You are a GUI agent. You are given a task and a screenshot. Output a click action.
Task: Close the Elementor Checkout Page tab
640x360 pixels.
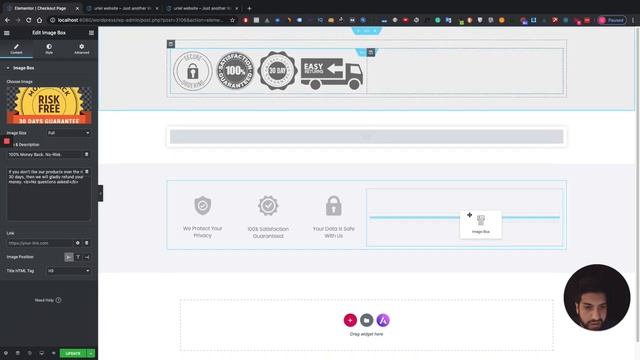point(77,8)
